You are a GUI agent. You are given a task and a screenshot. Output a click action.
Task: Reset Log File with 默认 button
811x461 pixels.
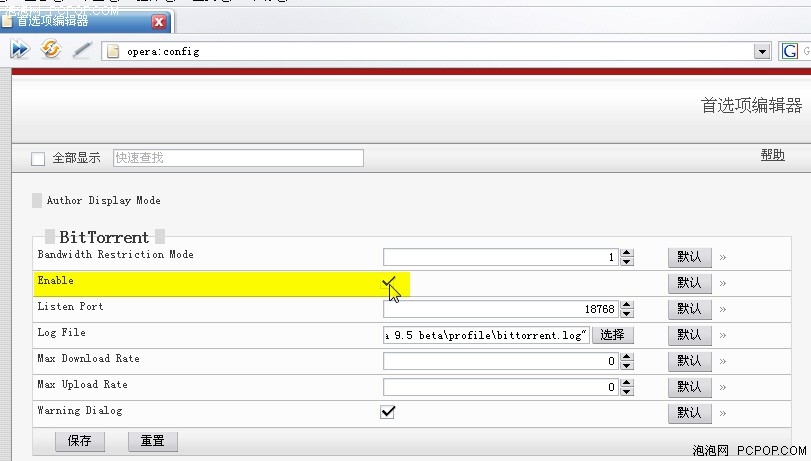click(689, 335)
